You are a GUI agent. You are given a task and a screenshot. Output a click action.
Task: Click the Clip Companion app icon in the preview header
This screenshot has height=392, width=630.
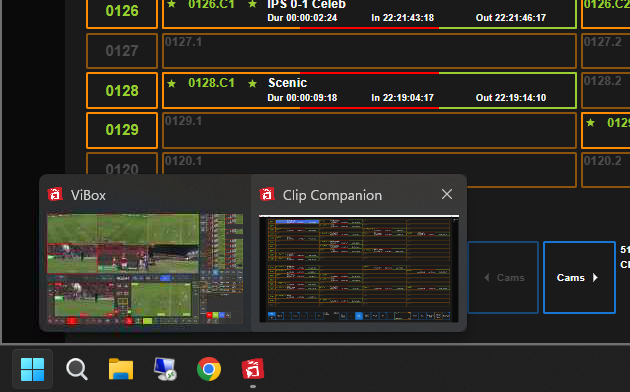tap(267, 194)
